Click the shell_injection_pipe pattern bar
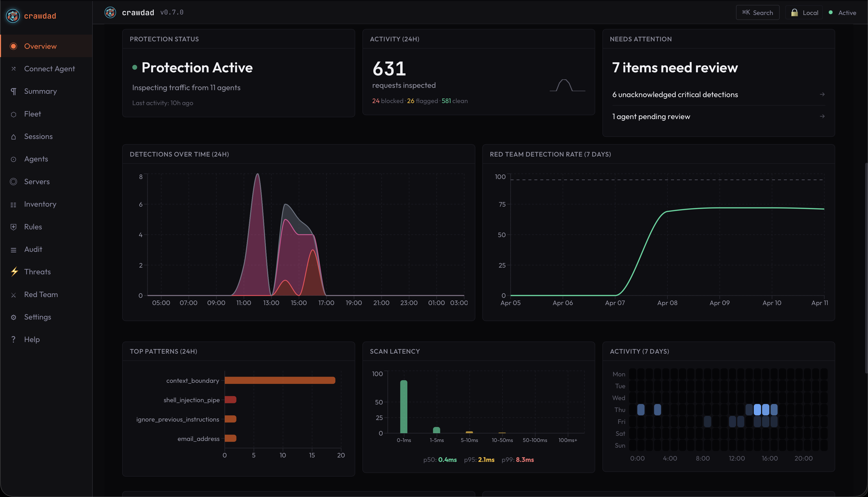This screenshot has height=497, width=868. [x=230, y=400]
